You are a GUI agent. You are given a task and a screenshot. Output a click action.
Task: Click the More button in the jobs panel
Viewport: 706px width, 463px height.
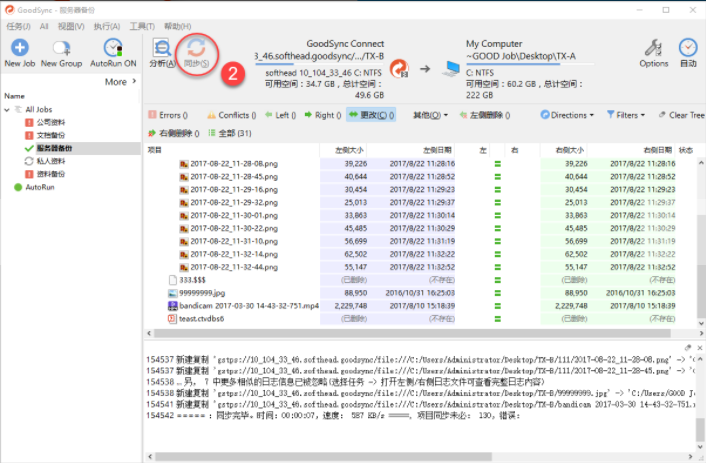click(x=121, y=82)
